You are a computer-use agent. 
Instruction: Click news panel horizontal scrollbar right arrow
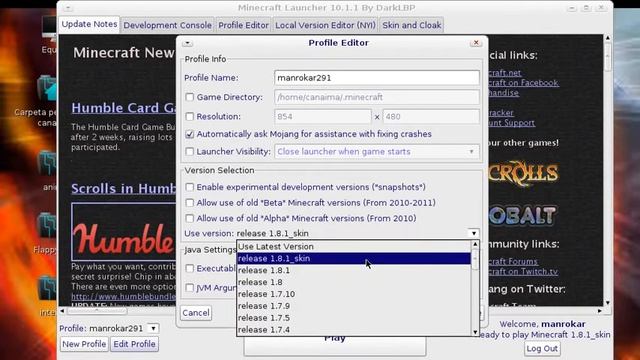(600, 311)
